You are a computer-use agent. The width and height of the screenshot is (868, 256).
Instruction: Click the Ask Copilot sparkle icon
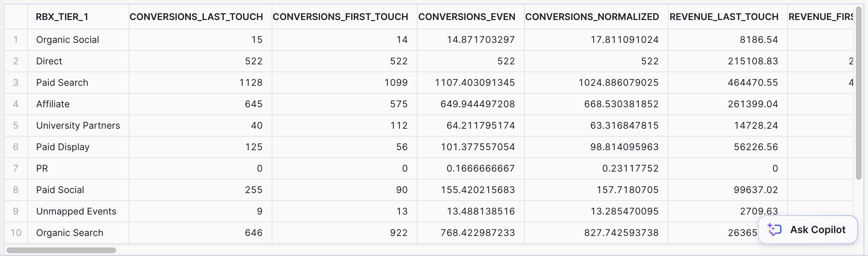pos(774,230)
